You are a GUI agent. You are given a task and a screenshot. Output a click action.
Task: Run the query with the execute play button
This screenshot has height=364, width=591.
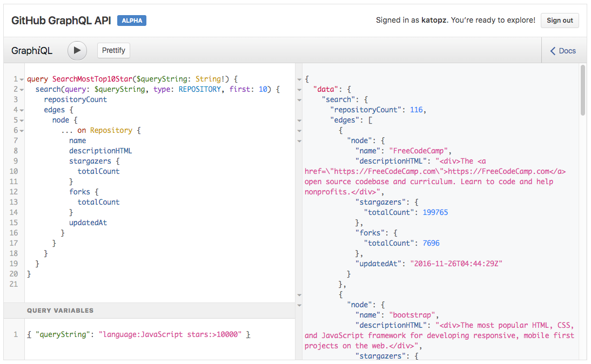pyautogui.click(x=77, y=50)
